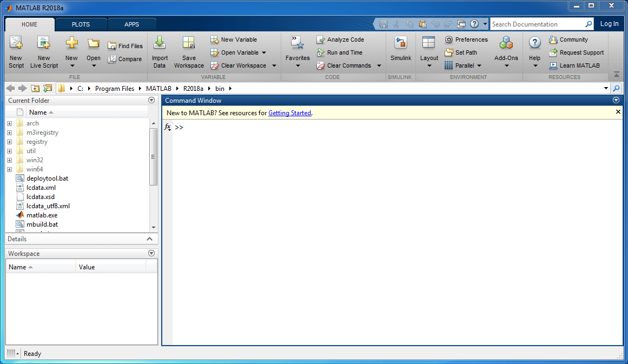This screenshot has height=364, width=628.
Task: Open Current Folder panel actions menu
Action: tap(151, 100)
